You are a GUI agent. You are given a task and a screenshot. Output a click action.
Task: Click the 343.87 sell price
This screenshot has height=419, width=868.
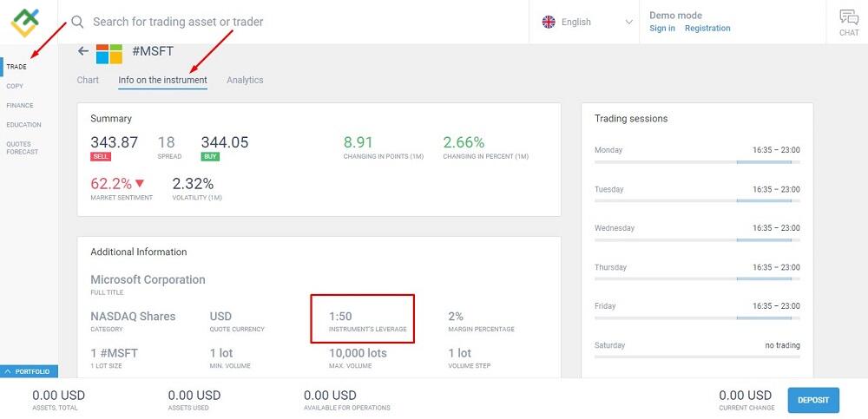pyautogui.click(x=114, y=142)
